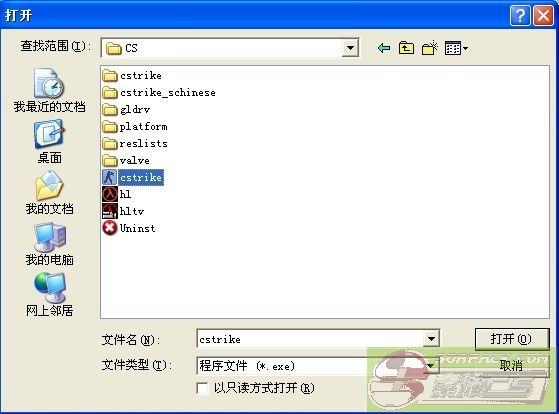Open the view menu icon dropdown
559x414 pixels.
click(456, 48)
